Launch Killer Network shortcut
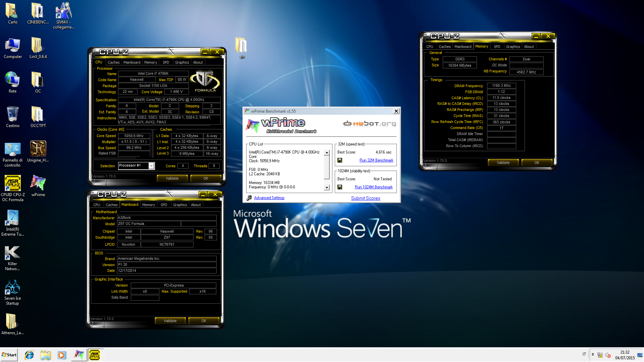 coord(12,257)
